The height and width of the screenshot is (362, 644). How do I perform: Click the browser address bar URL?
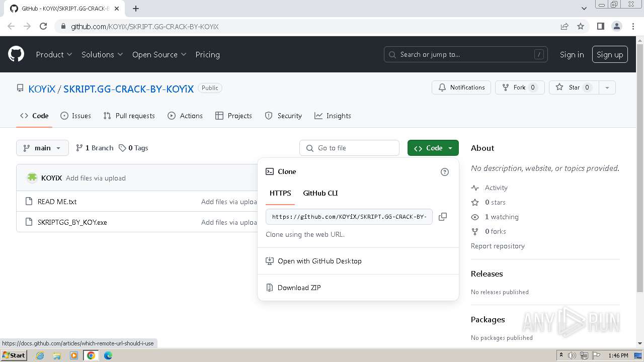pos(145,26)
